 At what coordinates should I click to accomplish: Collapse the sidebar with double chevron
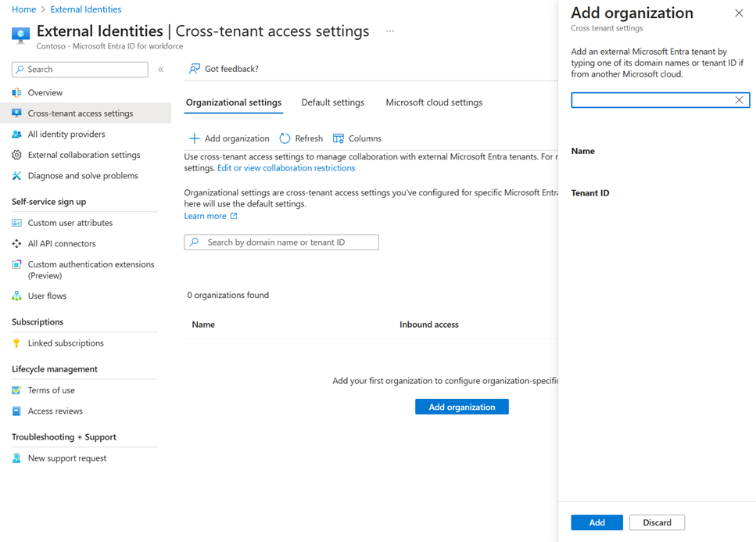pos(161,70)
